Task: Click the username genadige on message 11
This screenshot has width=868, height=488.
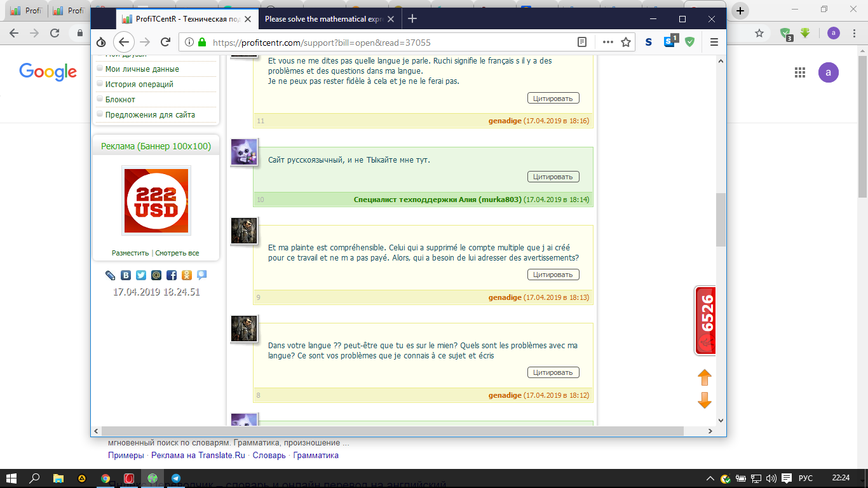Action: (505, 121)
